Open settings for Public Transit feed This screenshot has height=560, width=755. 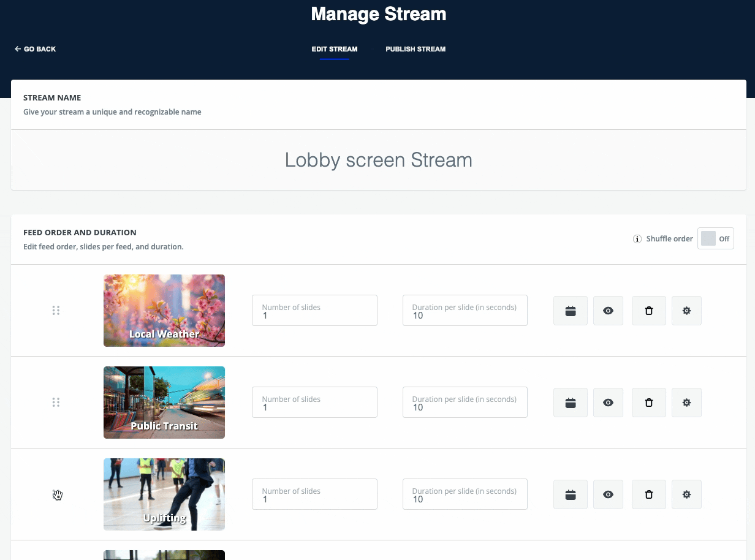[687, 403]
